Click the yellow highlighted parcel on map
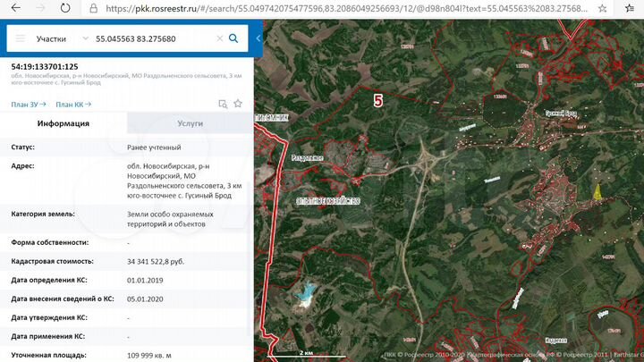Image resolution: width=644 pixels, height=362 pixels. pos(597,190)
